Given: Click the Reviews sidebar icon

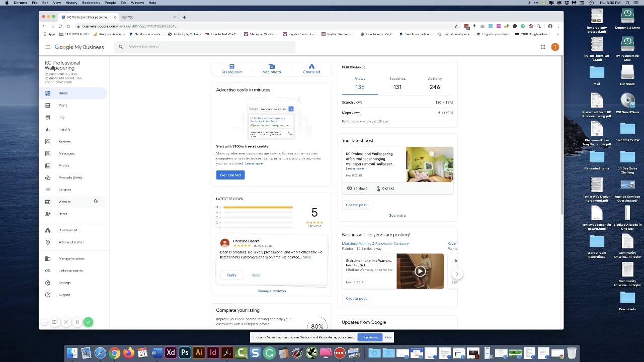Looking at the screenshot, I should 48,141.
